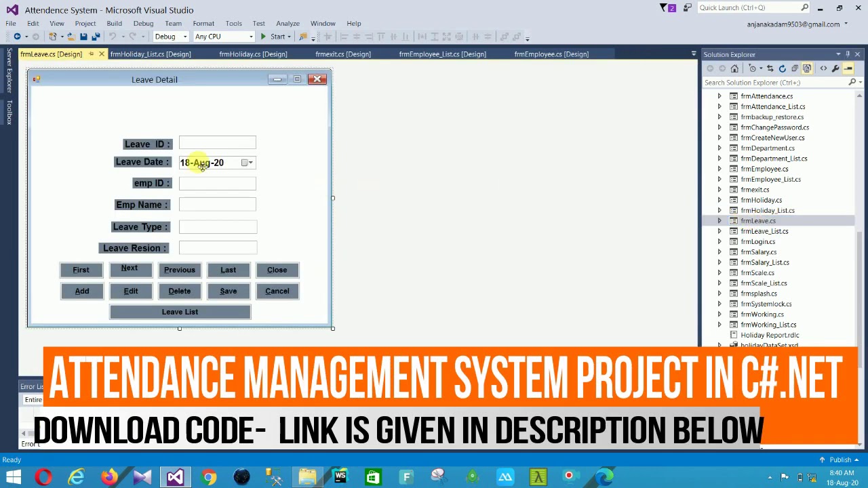This screenshot has width=868, height=488.
Task: Click View Code icon in Solution Explorer
Action: [x=823, y=68]
